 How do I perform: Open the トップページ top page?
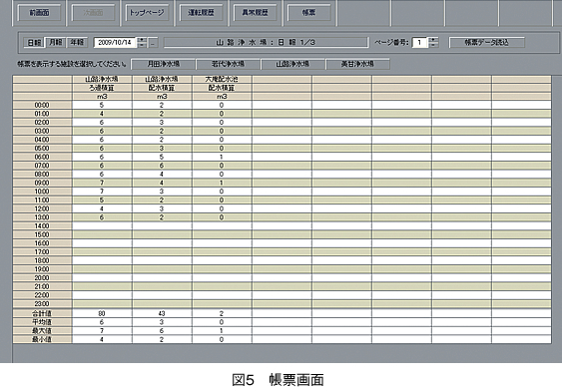(147, 13)
